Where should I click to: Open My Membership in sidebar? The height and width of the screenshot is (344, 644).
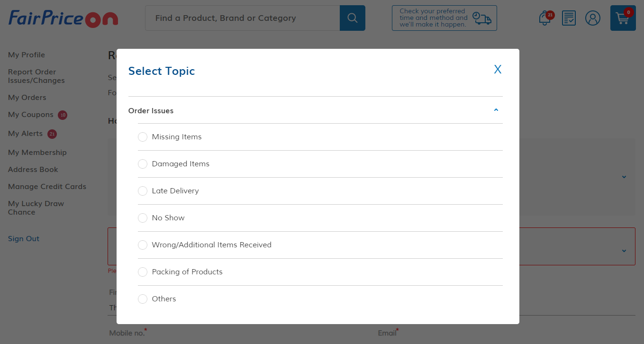[x=37, y=153]
